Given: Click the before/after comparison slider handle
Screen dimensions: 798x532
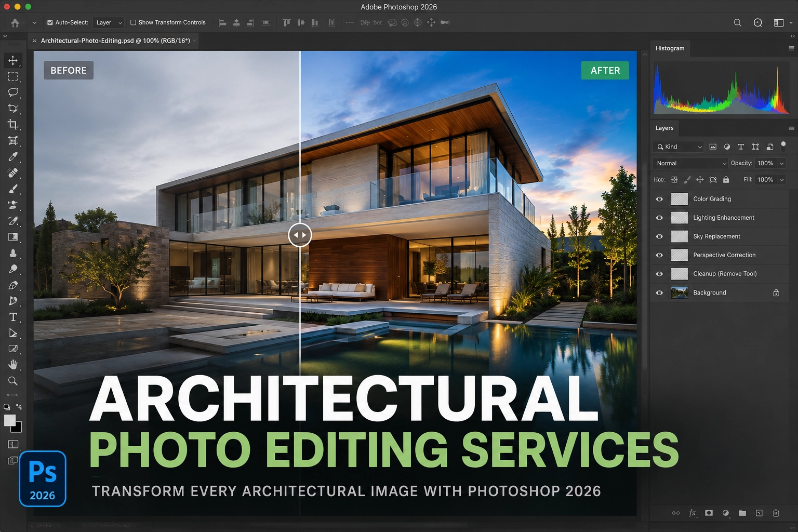Looking at the screenshot, I should pos(300,235).
